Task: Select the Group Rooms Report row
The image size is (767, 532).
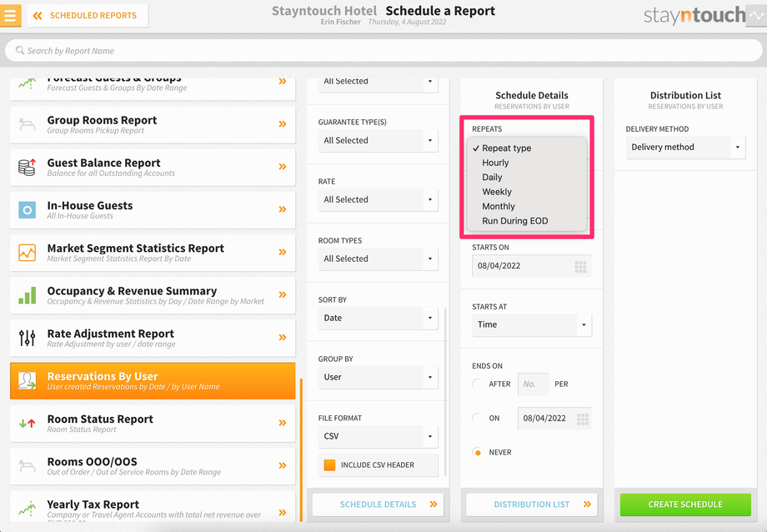Action: coord(153,125)
